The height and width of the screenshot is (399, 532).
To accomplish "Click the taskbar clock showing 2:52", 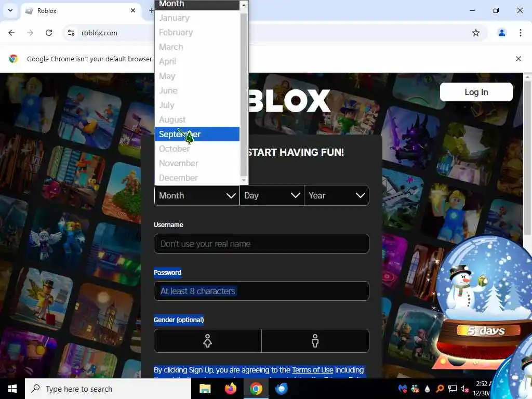I will click(x=482, y=384).
